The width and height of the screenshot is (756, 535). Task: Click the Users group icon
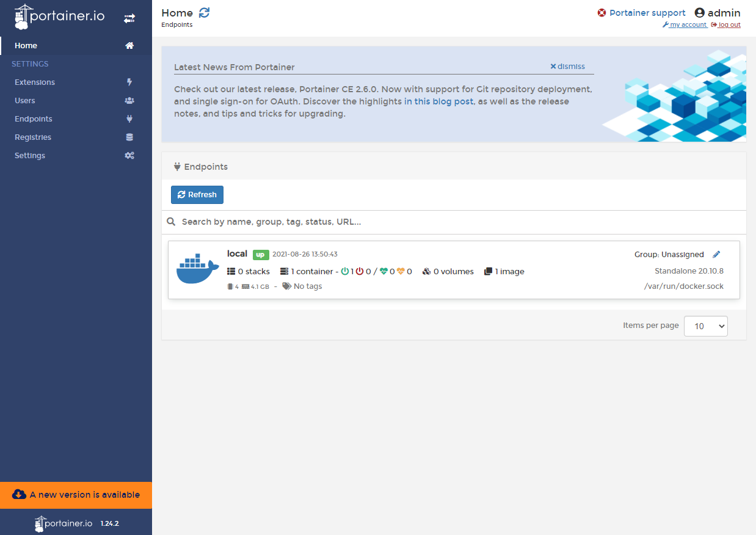[129, 101]
